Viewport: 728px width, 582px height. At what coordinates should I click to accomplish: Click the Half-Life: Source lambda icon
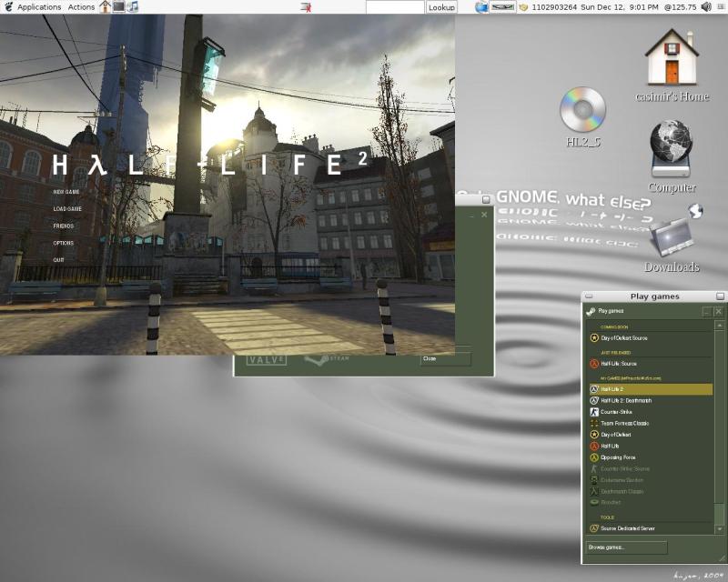[x=594, y=364]
